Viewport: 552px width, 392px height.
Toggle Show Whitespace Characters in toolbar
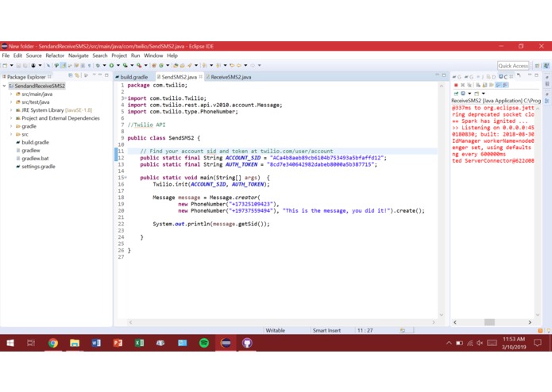[90, 65]
